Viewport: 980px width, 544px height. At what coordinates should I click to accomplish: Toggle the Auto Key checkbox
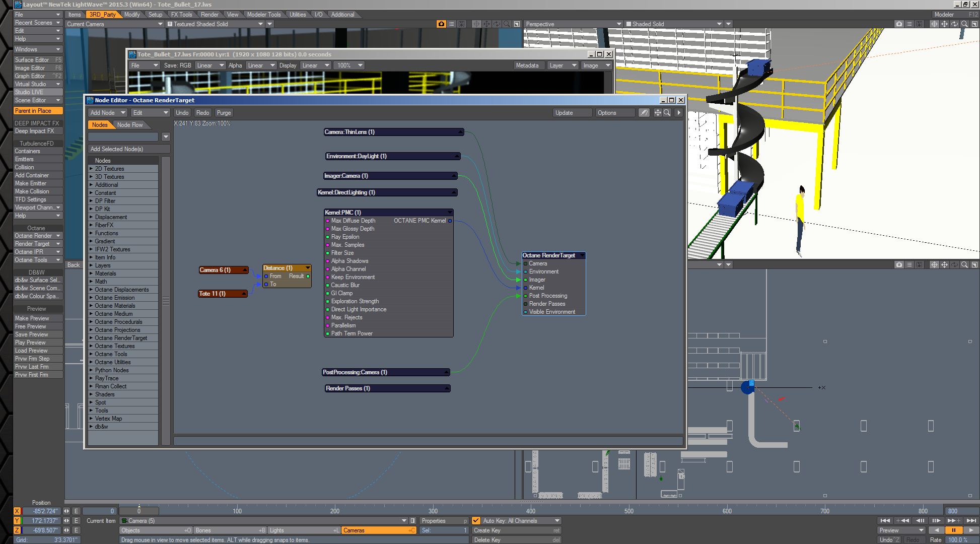[x=476, y=521]
